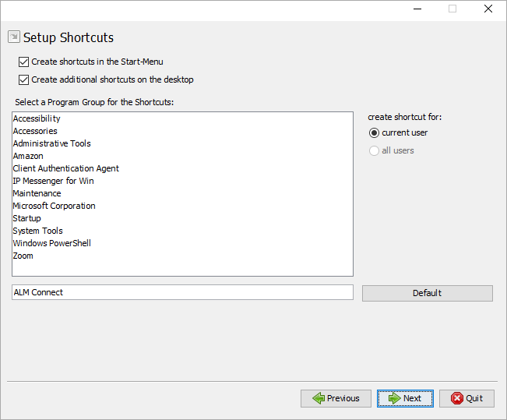The height and width of the screenshot is (420, 507).
Task: Pick Accessories from the group list
Action: (x=35, y=131)
